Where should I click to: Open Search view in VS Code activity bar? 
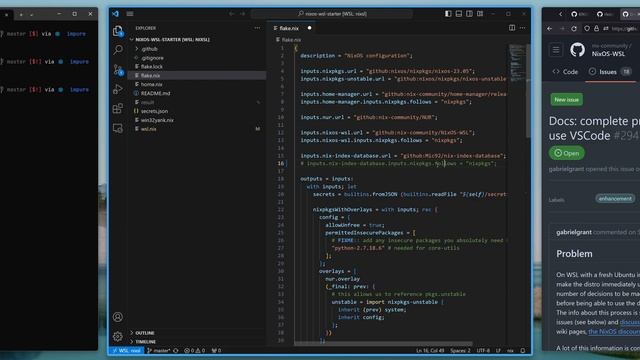click(x=118, y=49)
